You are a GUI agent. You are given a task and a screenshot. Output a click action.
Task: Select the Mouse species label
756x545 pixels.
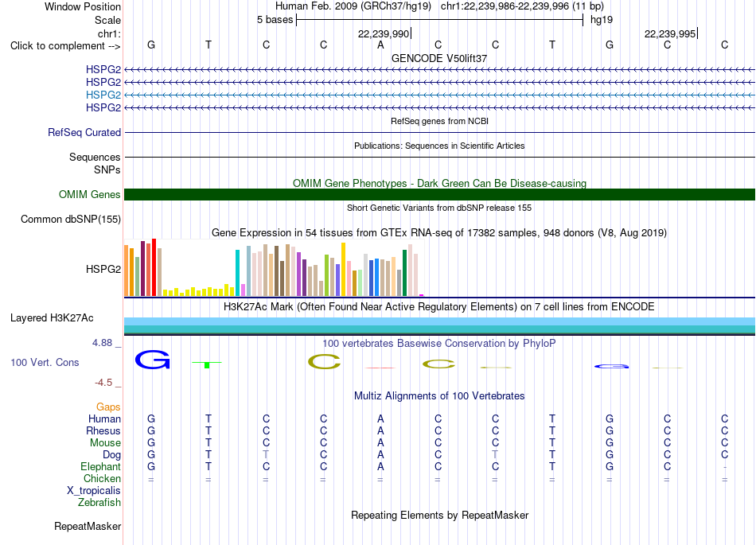pyautogui.click(x=105, y=443)
